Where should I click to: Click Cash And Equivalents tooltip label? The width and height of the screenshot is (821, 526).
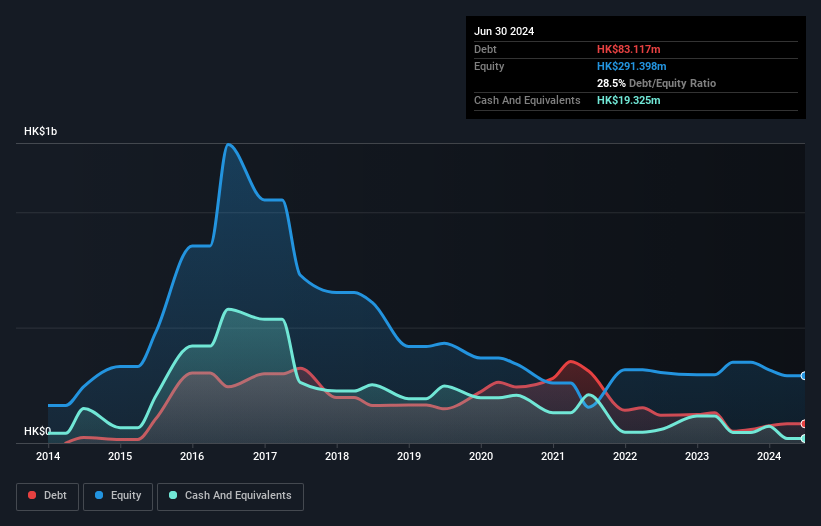point(527,100)
